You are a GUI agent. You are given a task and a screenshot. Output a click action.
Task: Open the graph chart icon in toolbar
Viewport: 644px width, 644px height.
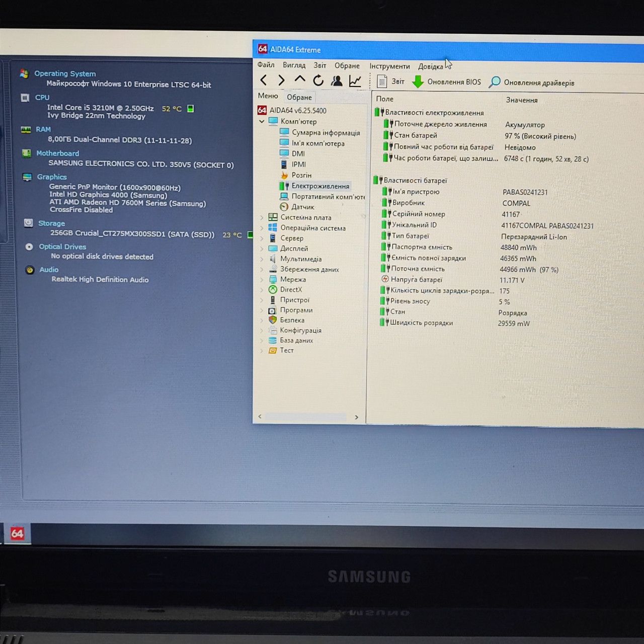click(355, 81)
